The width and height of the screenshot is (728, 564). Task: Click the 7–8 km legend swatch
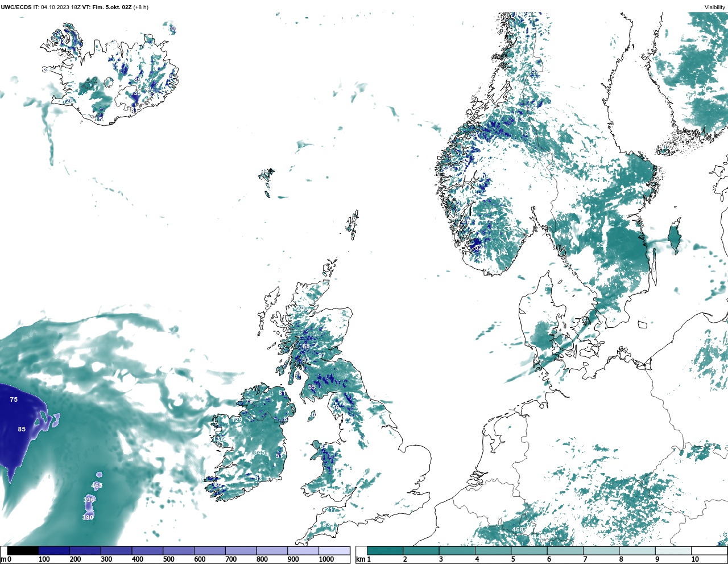point(601,550)
